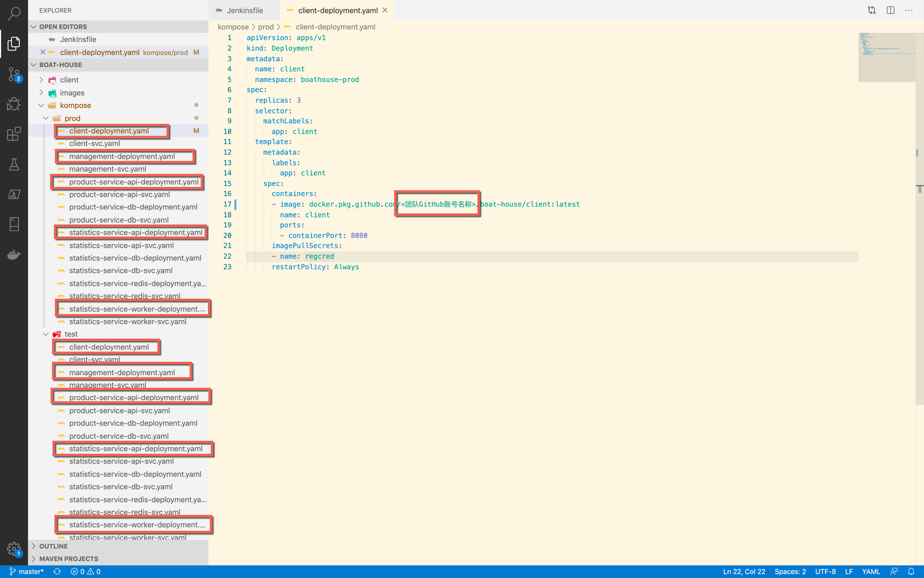Split the editor to the right
This screenshot has height=578, width=924.
(x=890, y=10)
